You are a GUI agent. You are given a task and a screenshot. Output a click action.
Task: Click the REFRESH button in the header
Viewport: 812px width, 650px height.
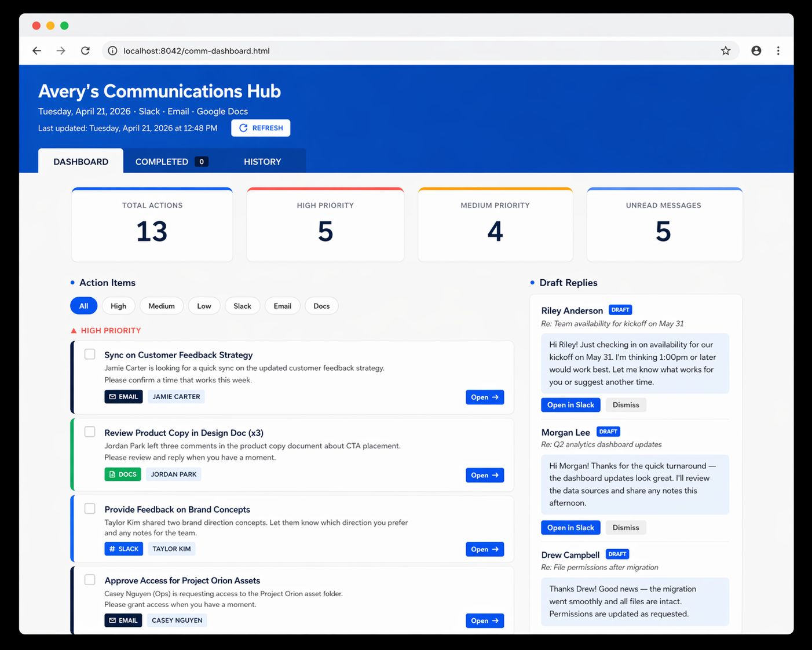coord(261,127)
